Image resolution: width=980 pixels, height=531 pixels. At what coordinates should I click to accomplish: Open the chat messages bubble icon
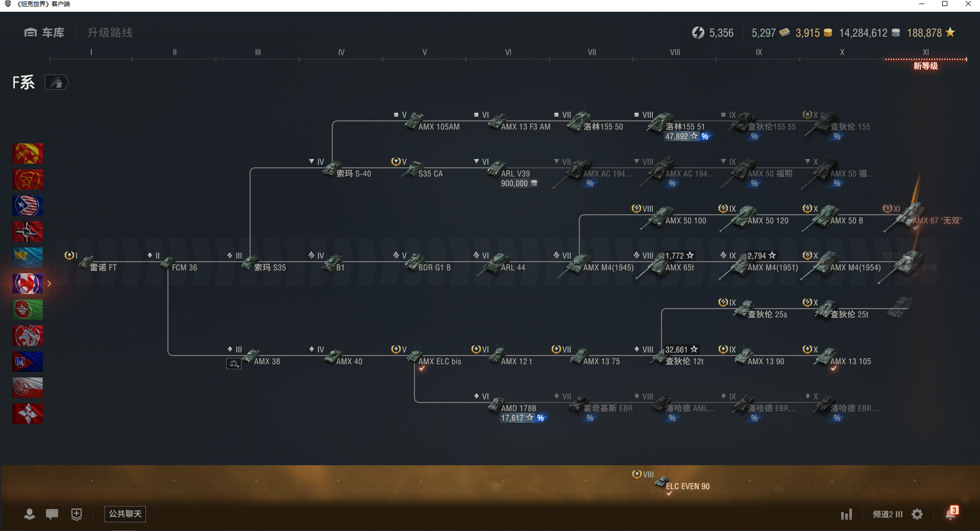(52, 514)
